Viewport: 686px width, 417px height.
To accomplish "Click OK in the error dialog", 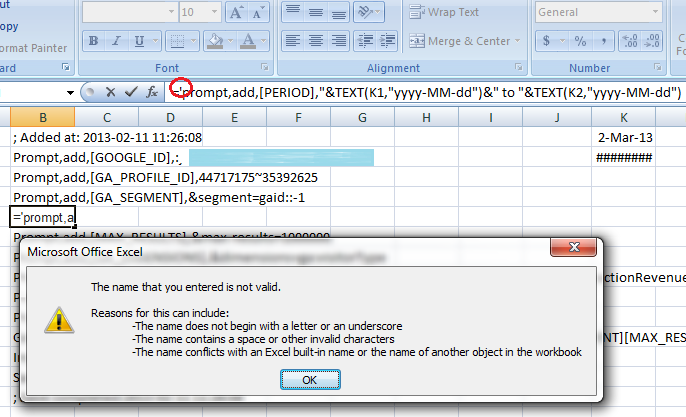I will [x=310, y=380].
